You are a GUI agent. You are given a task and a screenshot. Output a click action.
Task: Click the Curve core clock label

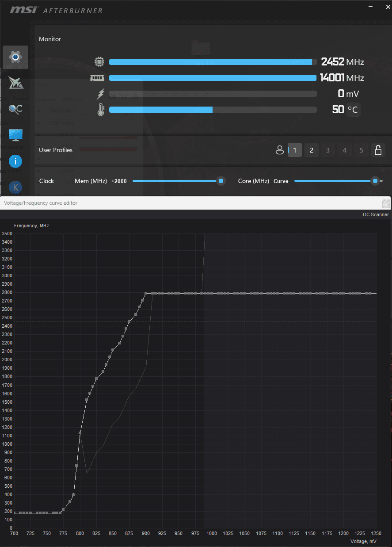pyautogui.click(x=281, y=181)
